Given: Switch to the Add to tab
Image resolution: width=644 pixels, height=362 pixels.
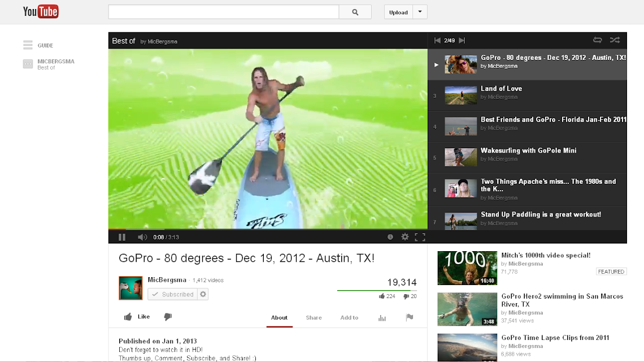Looking at the screenshot, I should click(x=349, y=317).
